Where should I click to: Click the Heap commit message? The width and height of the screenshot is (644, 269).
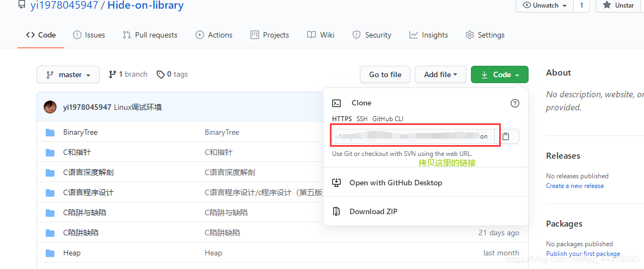[x=213, y=253]
